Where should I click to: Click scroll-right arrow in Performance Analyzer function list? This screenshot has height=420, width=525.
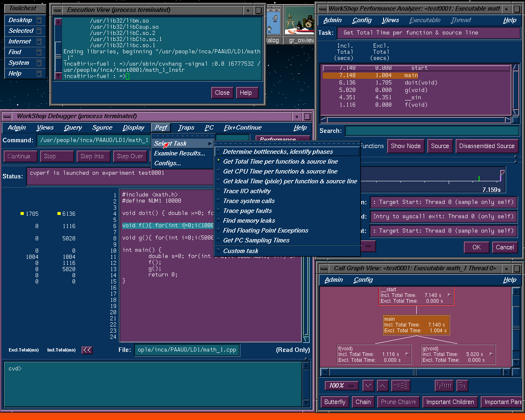coord(507,120)
